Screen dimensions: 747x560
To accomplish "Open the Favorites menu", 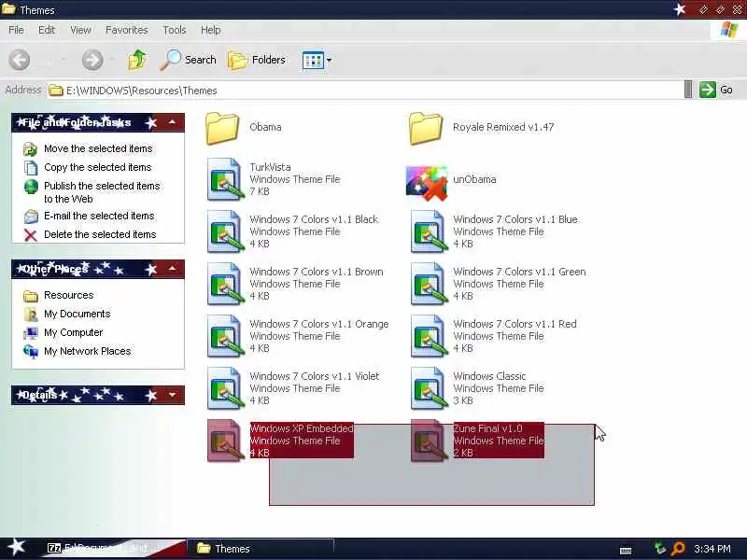I will 127,30.
